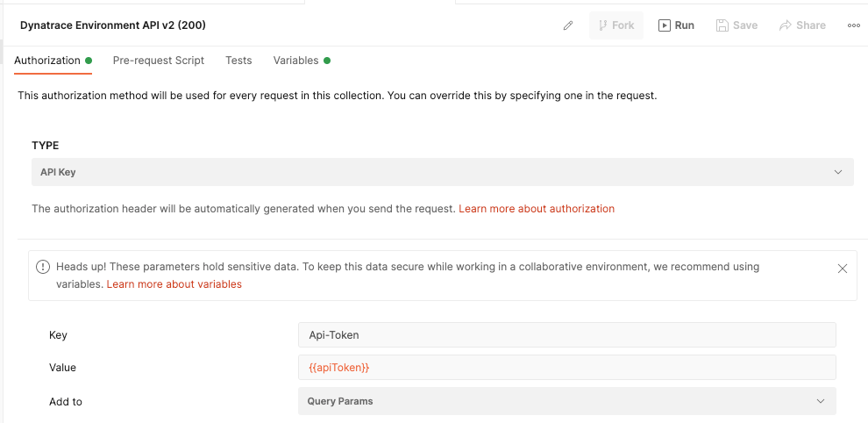The image size is (868, 423).
Task: Click the Key field containing Api-Token
Action: point(566,334)
